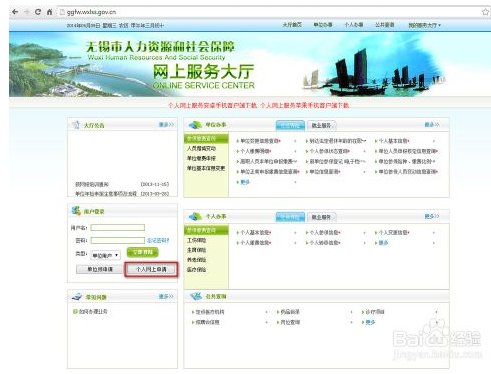491x374 pixels.
Task: Open 招聘会信息 under 公共查询
Action: (x=207, y=322)
